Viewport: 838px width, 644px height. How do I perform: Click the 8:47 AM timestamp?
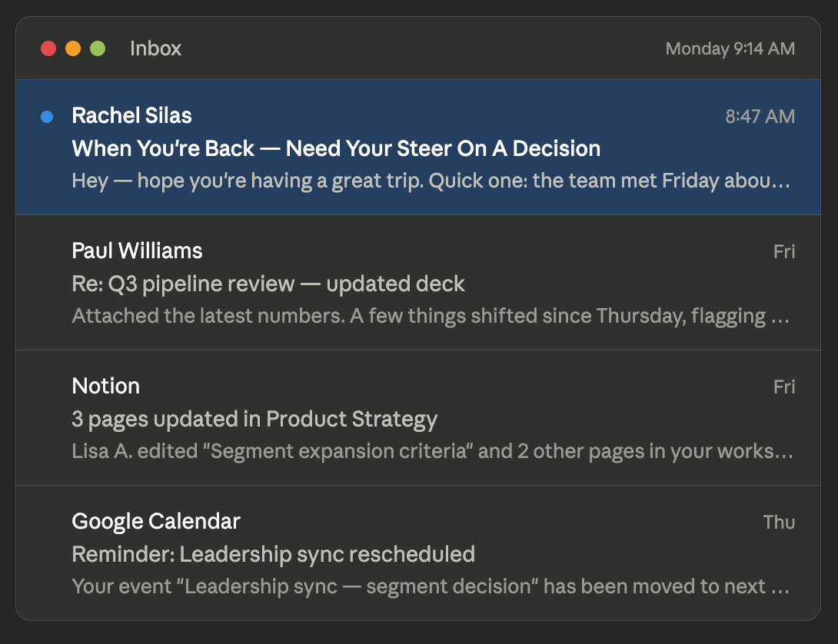coord(760,117)
